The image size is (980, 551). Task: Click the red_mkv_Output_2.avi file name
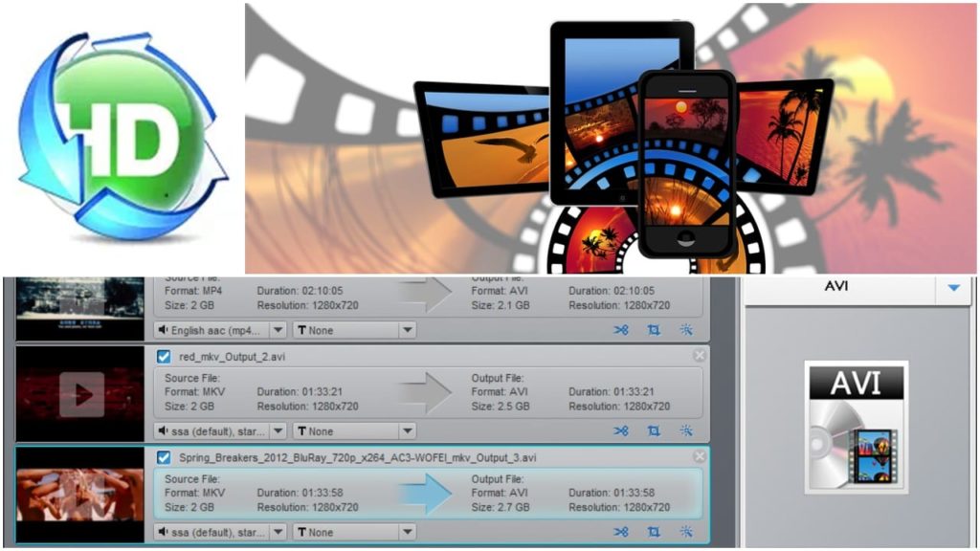(x=232, y=357)
